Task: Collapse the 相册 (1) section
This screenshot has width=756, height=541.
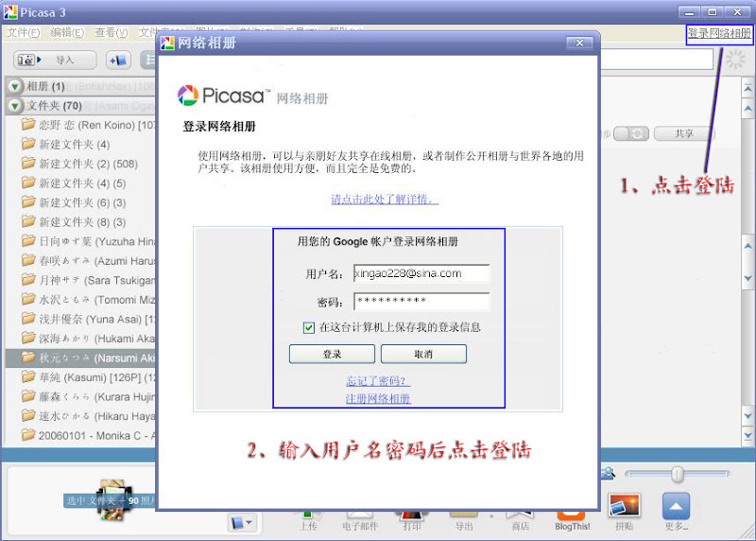Action: click(15, 86)
